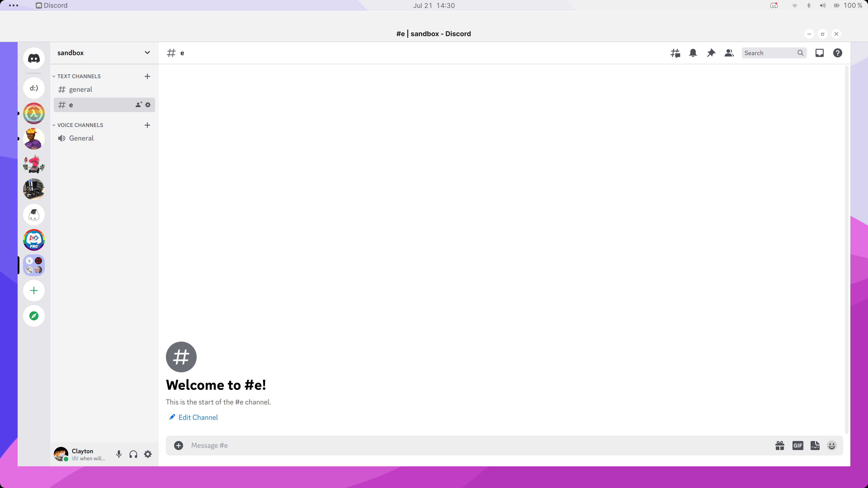868x488 pixels.
Task: Create a new text channel
Action: coord(148,76)
